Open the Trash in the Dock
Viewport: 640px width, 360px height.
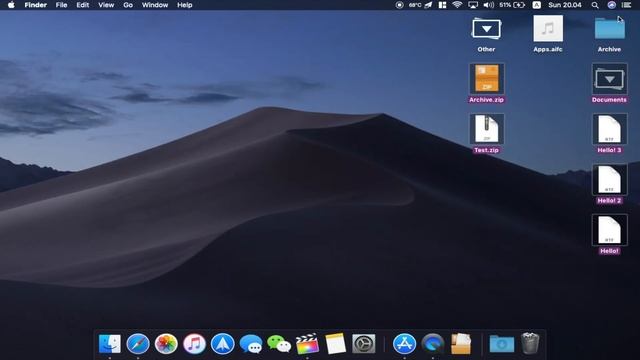coord(530,343)
